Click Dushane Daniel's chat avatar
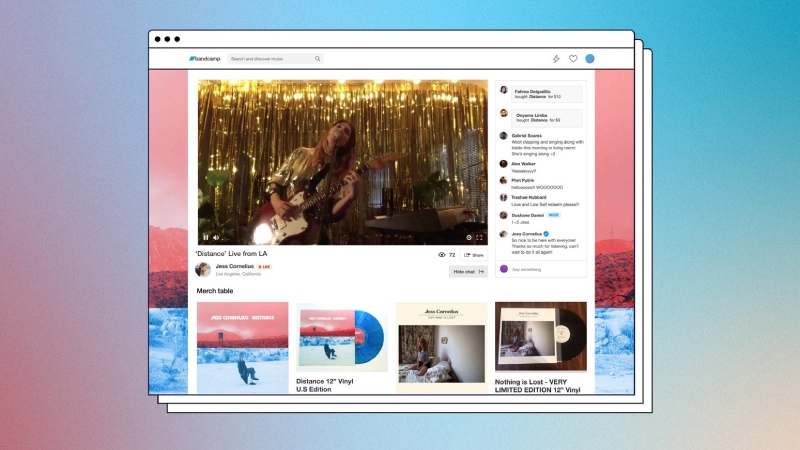The width and height of the screenshot is (800, 450). coord(504,215)
